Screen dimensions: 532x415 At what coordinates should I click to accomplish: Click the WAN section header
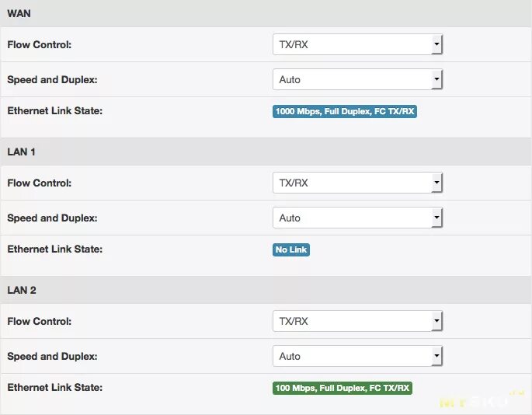pos(19,14)
